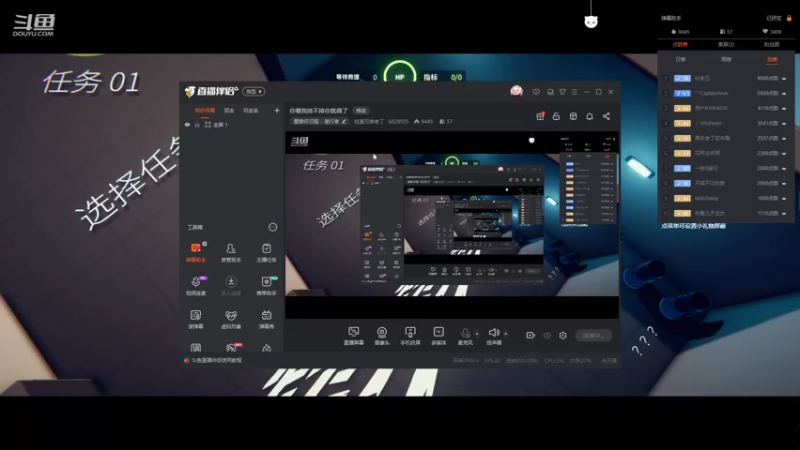
Task: Expand the microphone options arrow
Action: click(477, 334)
